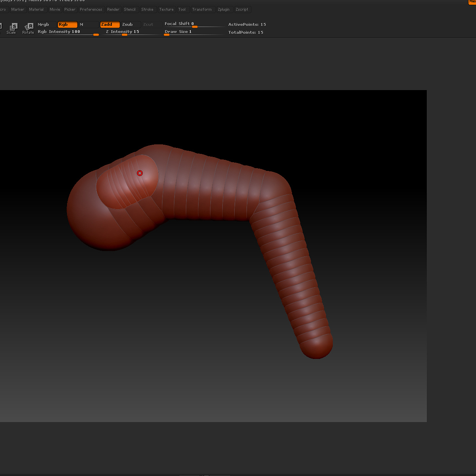Viewport: 476px width, 476px height.
Task: Switch to Zsub sculpt mode
Action: 131,25
